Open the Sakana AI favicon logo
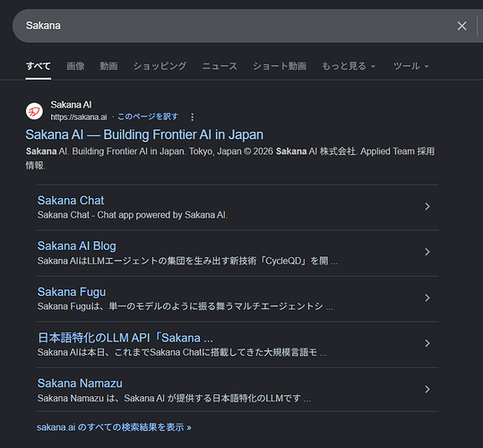Viewport: 483px width, 448px height. pos(34,111)
